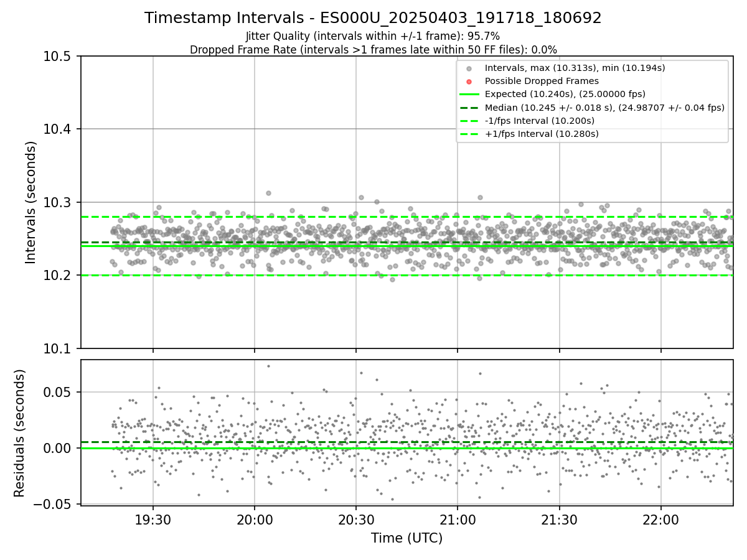
Task: Click the 20:30 time tick label
Action: click(356, 519)
